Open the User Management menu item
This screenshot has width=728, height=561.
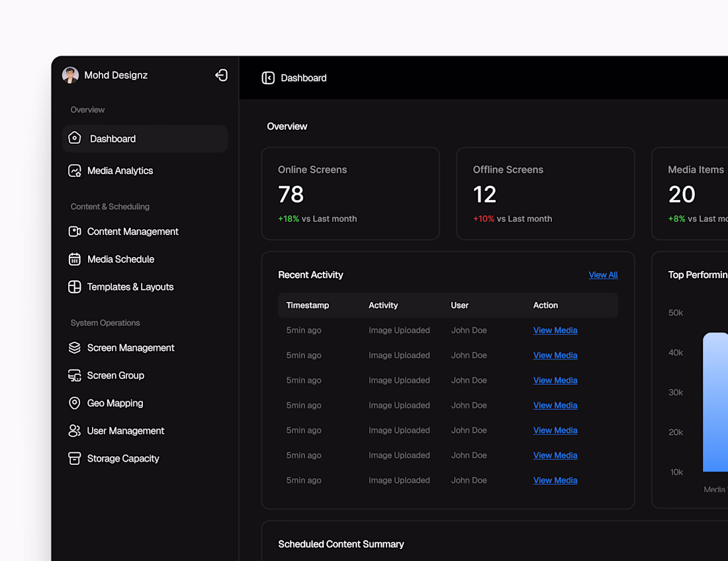(125, 431)
